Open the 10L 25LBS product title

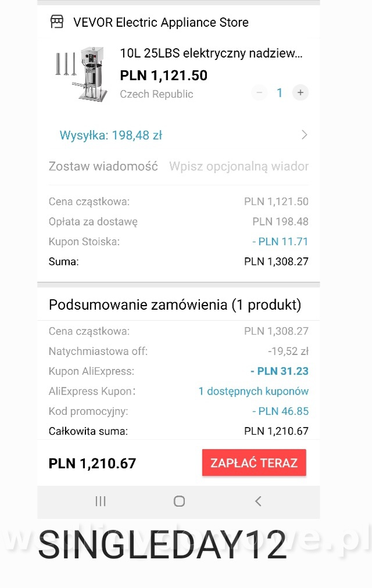pyautogui.click(x=211, y=53)
